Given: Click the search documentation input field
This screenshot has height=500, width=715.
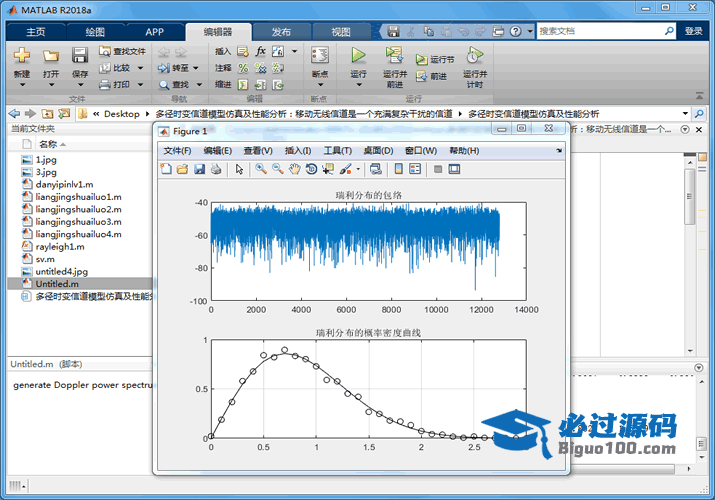Looking at the screenshot, I should (x=599, y=31).
